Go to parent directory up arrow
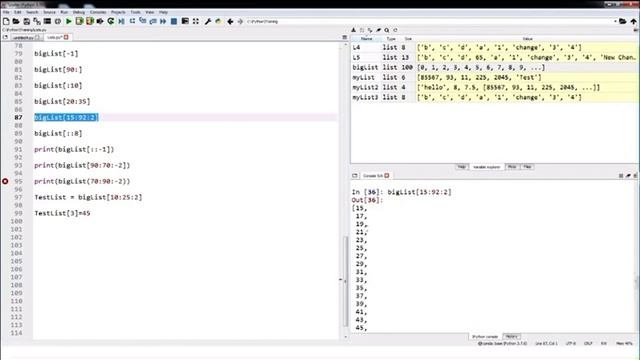 pyautogui.click(x=633, y=21)
